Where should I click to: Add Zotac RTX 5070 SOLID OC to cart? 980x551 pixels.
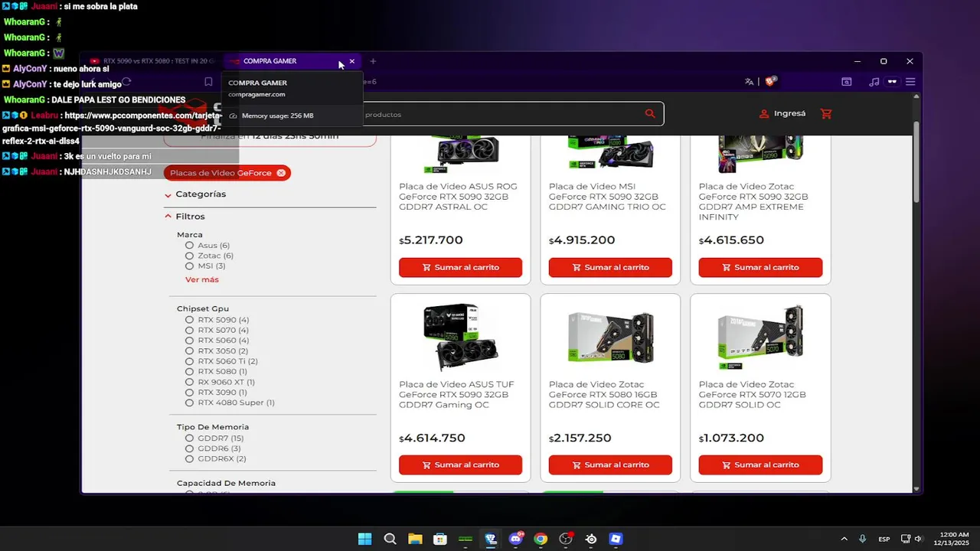coord(760,465)
